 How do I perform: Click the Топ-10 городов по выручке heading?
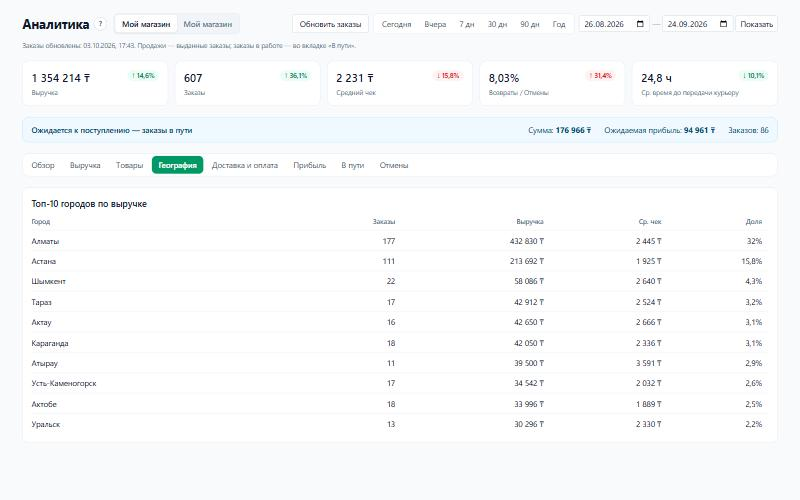point(89,204)
